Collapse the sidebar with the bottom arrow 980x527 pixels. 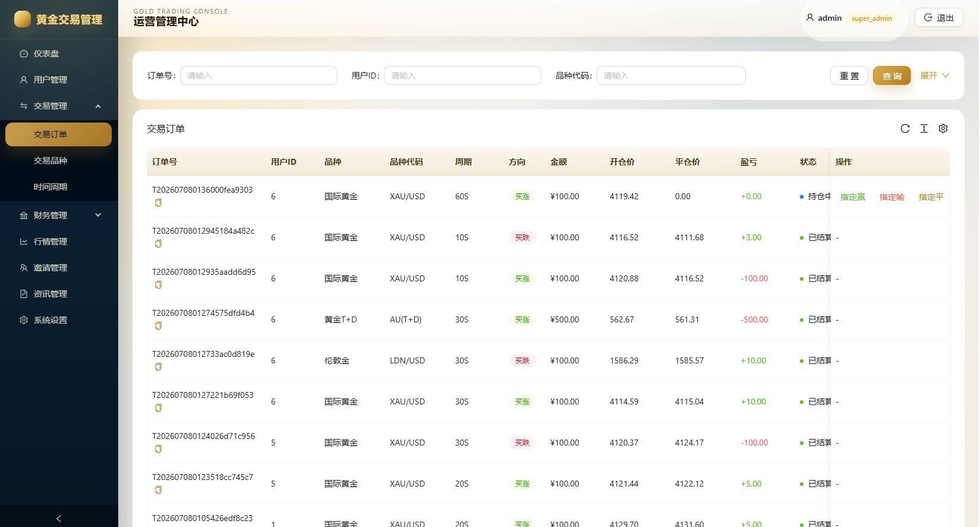59,519
